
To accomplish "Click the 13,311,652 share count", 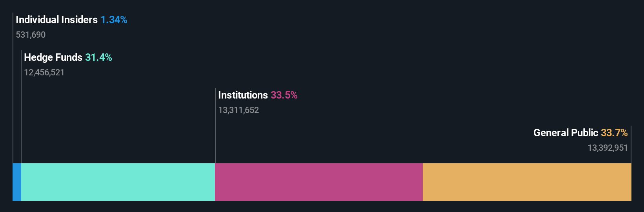I will [x=238, y=110].
